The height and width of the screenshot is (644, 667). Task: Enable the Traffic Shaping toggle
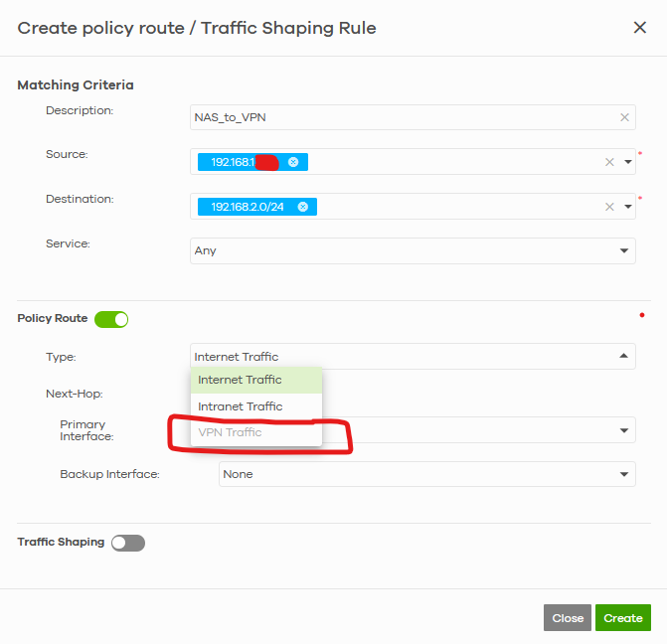pyautogui.click(x=128, y=544)
